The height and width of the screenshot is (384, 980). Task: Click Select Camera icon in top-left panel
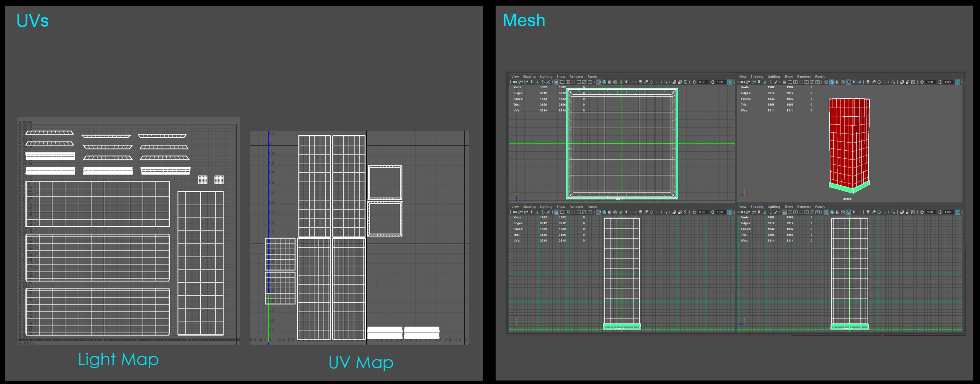click(515, 82)
